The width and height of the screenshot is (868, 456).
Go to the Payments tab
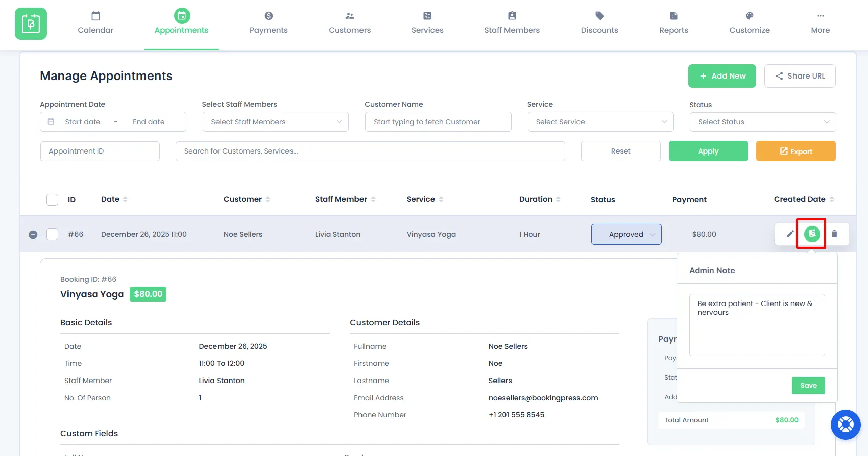point(268,24)
